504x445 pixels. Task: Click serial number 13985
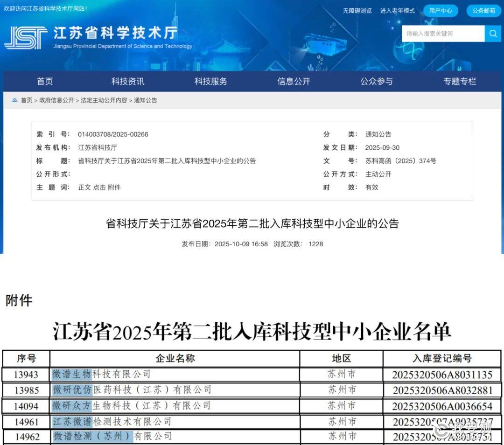27,390
